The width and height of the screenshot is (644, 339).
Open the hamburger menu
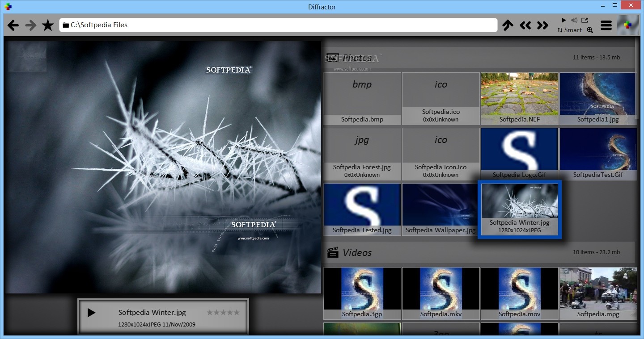606,25
